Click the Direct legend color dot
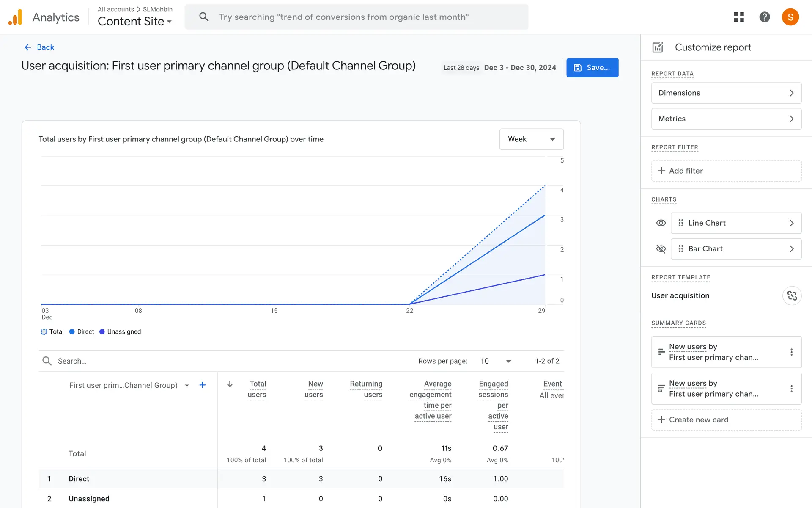 pyautogui.click(x=72, y=331)
